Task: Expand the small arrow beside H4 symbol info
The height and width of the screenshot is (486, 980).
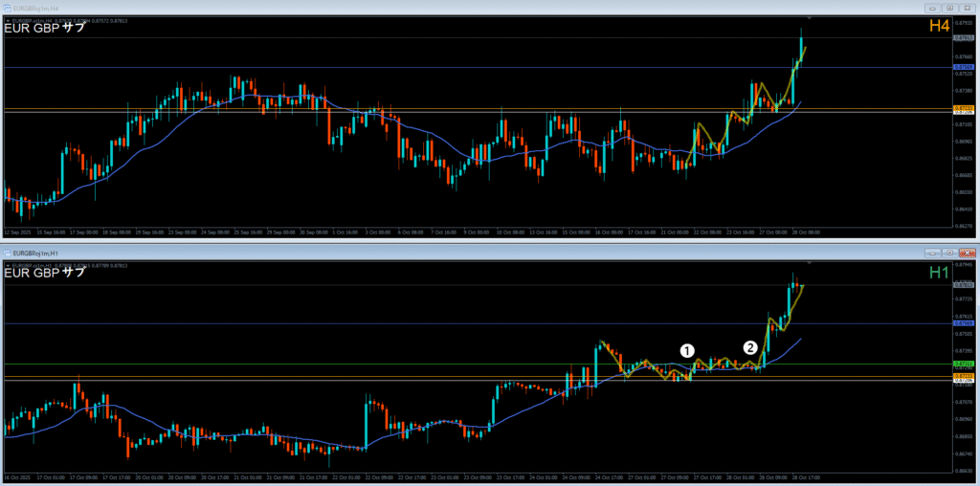Action: coord(8,20)
